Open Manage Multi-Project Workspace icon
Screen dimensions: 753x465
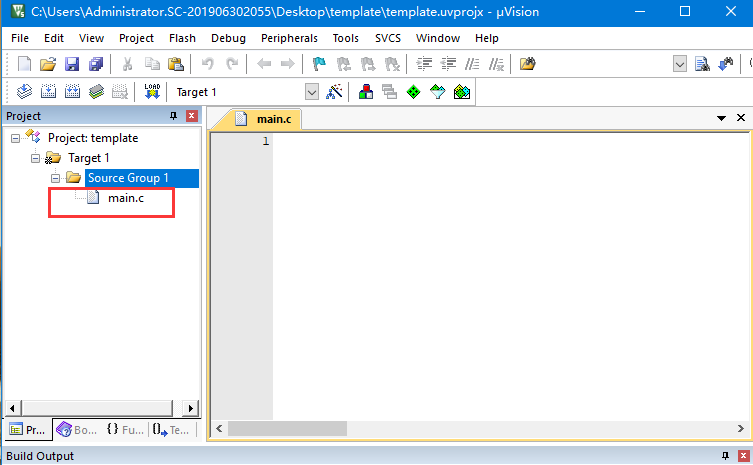pyautogui.click(x=389, y=91)
